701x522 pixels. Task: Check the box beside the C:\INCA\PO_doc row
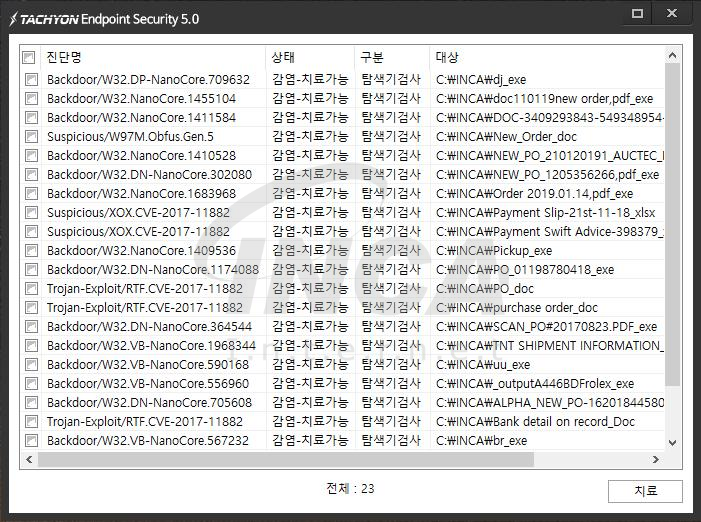tap(31, 289)
